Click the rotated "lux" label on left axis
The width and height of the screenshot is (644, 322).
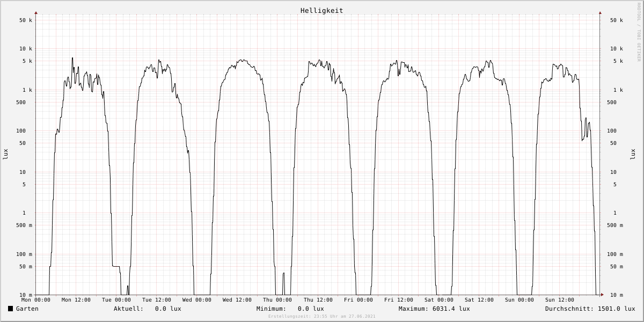(6, 155)
